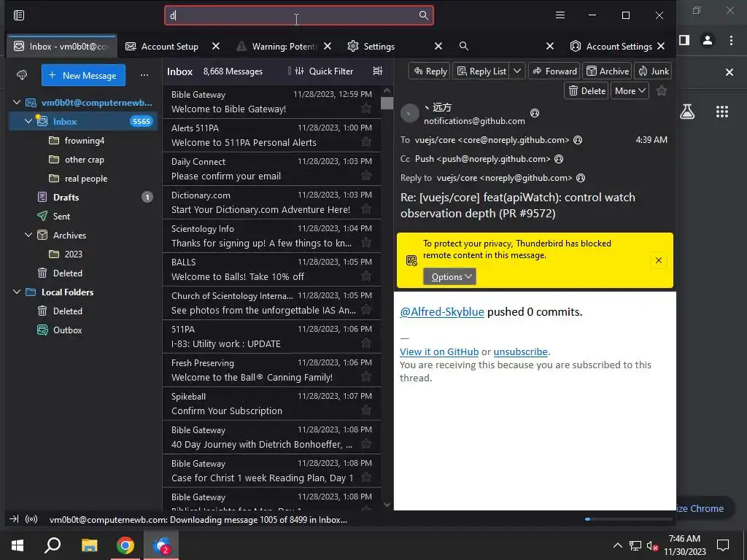Click the sender contact icon next to notifications@github.com

click(x=535, y=113)
